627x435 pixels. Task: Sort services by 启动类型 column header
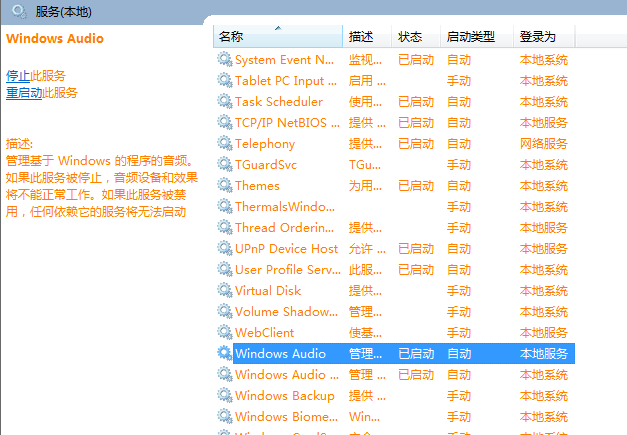[x=477, y=36]
